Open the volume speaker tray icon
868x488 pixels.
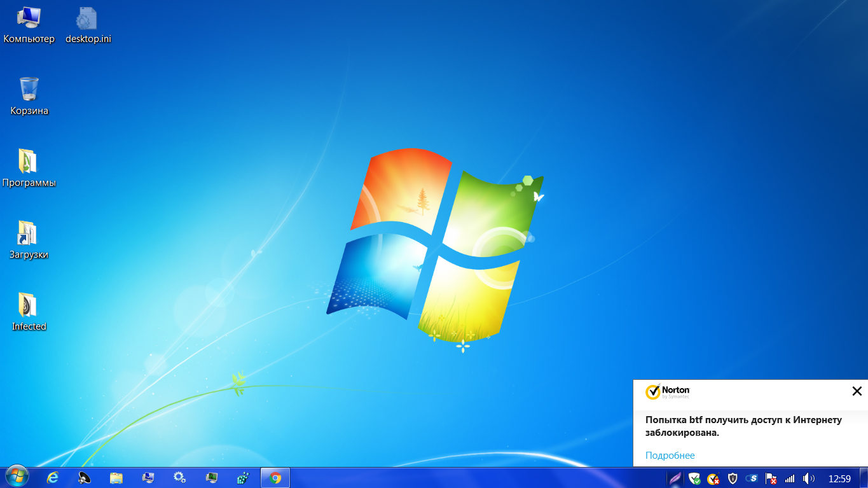point(809,478)
